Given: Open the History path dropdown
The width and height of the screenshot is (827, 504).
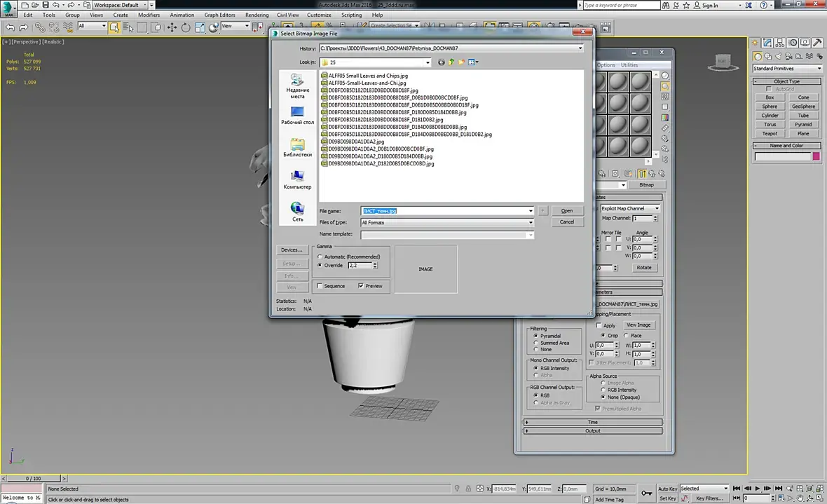Looking at the screenshot, I should [580, 48].
